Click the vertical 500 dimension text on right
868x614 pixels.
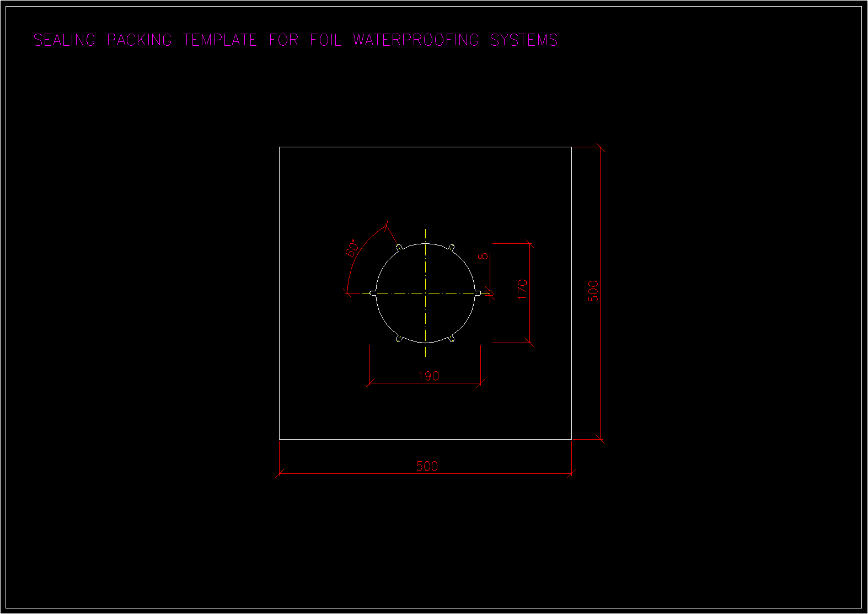coord(593,291)
